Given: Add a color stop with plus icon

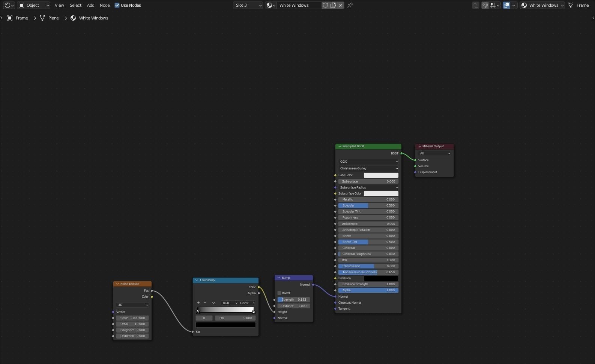Looking at the screenshot, I should [x=198, y=303].
